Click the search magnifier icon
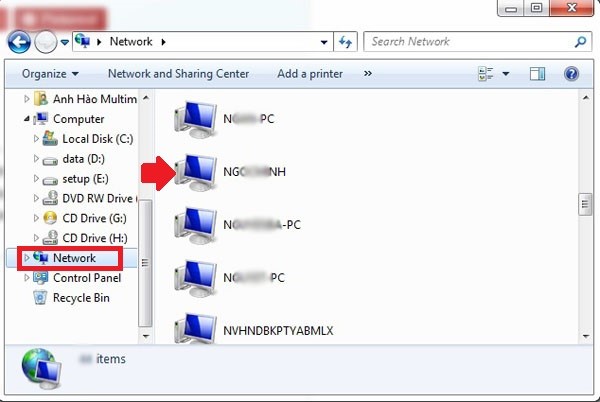The height and width of the screenshot is (402, 600). (580, 42)
